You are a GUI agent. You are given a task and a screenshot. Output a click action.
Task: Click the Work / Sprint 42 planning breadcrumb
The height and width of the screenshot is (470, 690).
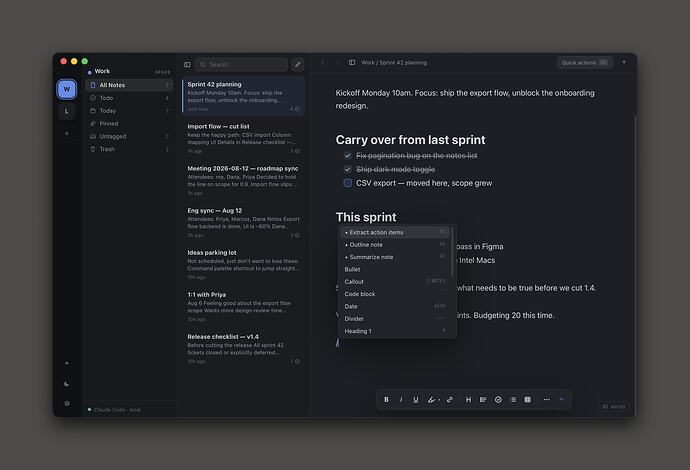394,62
